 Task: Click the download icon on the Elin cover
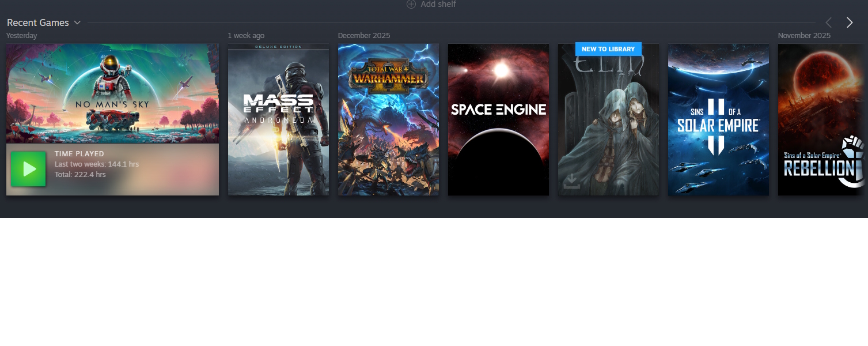click(x=571, y=182)
